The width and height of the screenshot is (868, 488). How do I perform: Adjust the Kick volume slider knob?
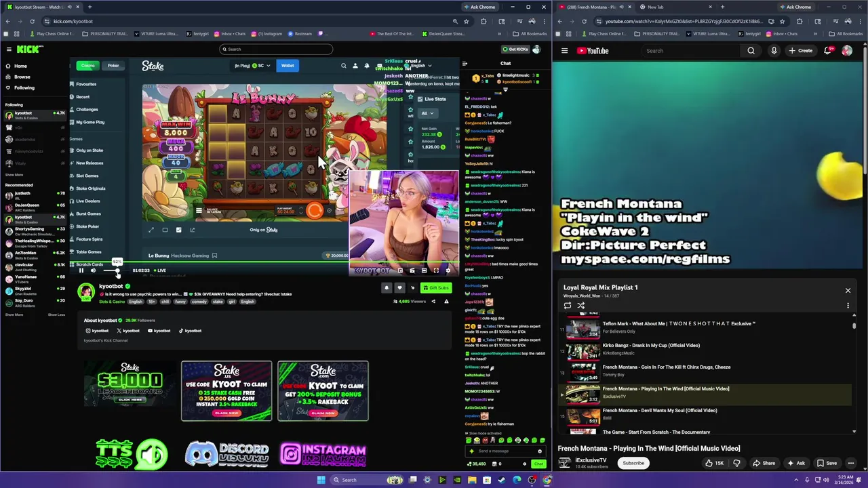[x=117, y=271]
